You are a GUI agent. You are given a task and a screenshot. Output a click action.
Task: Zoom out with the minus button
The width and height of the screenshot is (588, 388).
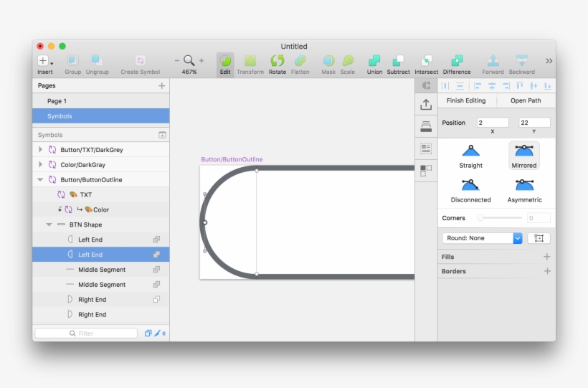[177, 61]
